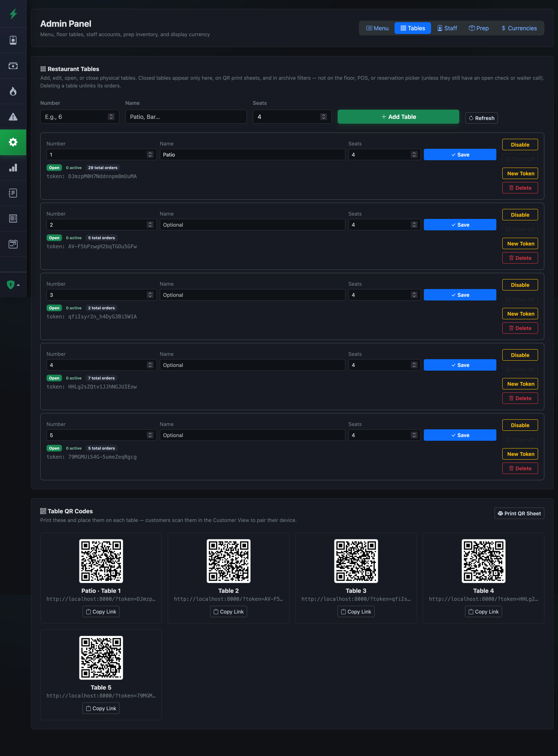Generate New Token for Patio table 1

point(520,174)
